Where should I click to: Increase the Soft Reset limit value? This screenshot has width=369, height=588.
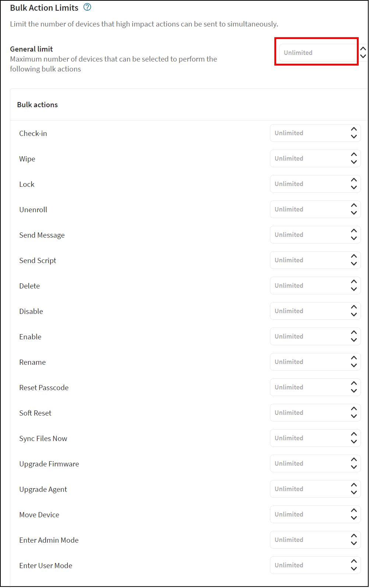click(x=354, y=409)
